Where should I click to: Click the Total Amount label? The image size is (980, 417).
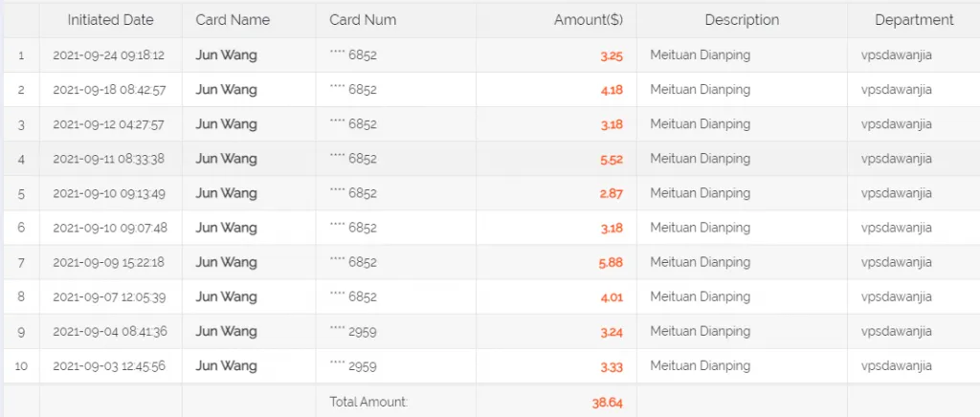point(368,403)
